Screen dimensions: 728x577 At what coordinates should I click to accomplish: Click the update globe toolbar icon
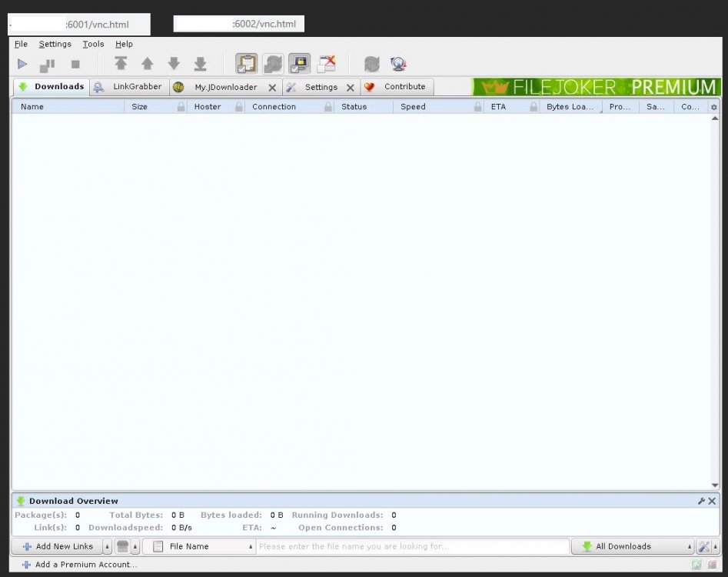point(398,64)
